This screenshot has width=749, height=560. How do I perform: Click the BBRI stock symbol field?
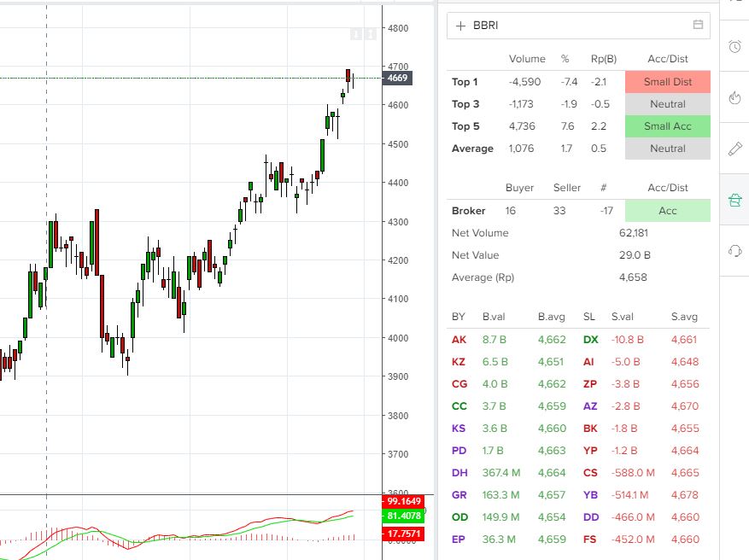(578, 26)
